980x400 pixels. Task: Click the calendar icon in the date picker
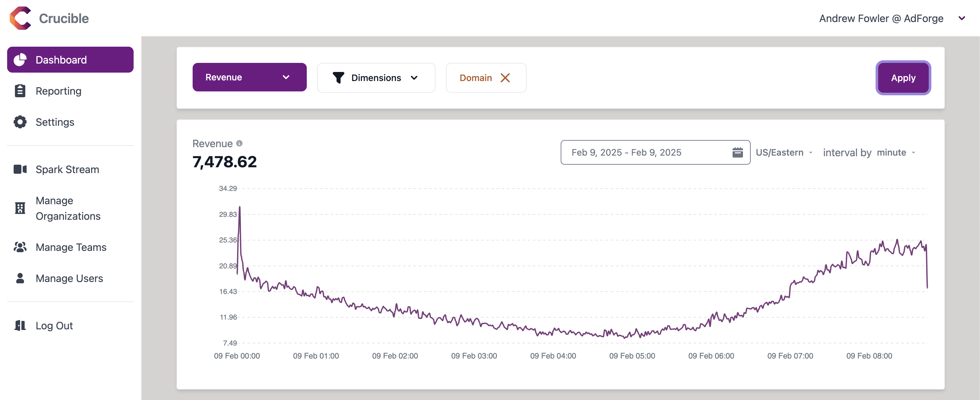click(x=738, y=152)
